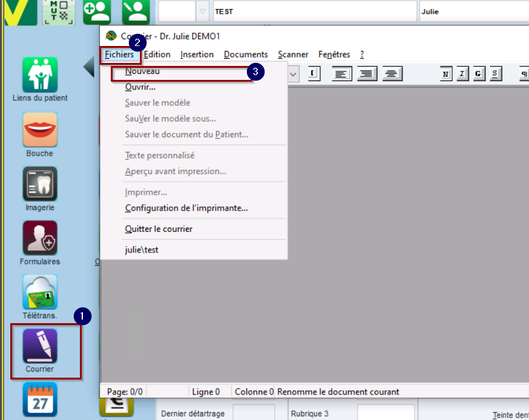Click the green add patient icon

click(97, 12)
